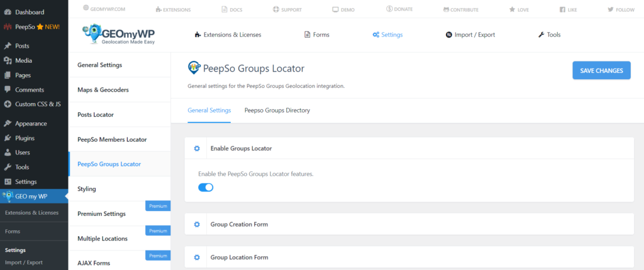Click the Appearance paintbrush icon
This screenshot has height=270, width=644.
(x=8, y=124)
